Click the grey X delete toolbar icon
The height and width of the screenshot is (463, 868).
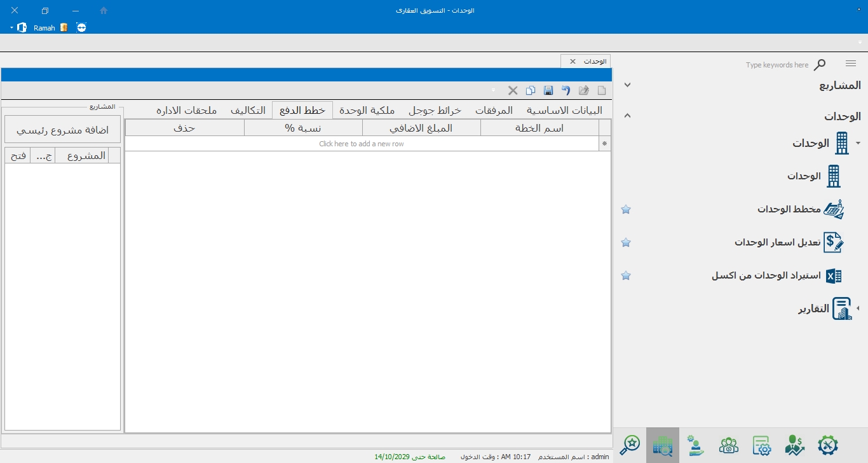(x=513, y=90)
